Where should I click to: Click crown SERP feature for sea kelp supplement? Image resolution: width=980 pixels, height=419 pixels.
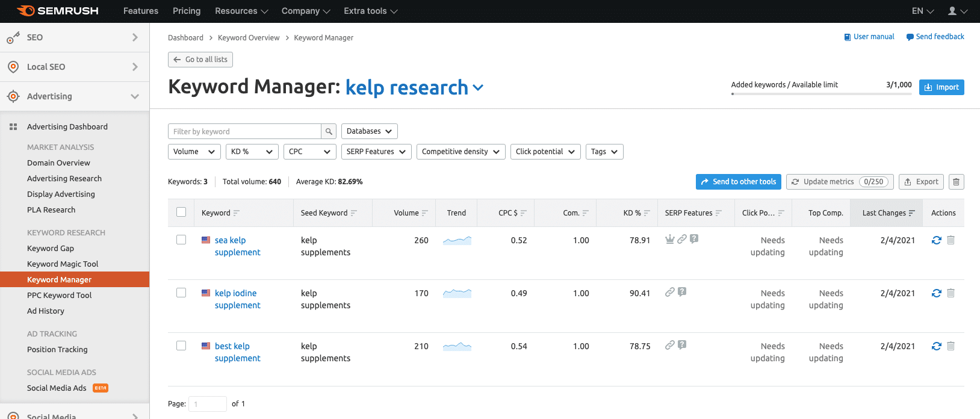tap(669, 239)
